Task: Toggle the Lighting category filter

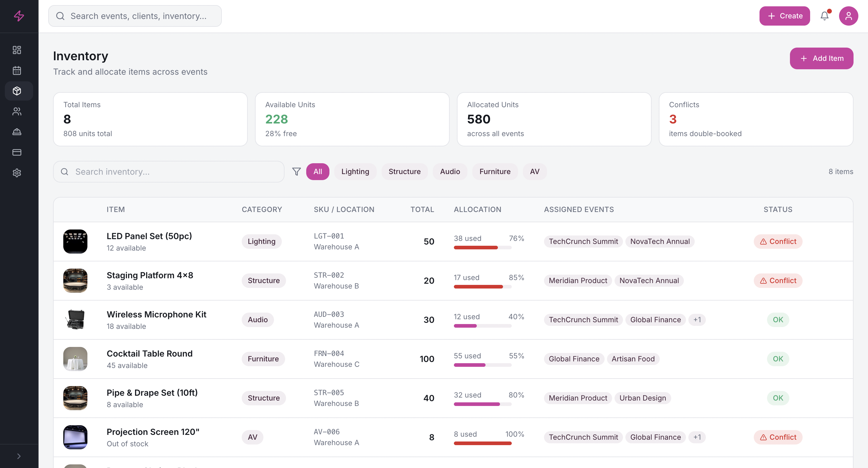Action: coord(355,171)
